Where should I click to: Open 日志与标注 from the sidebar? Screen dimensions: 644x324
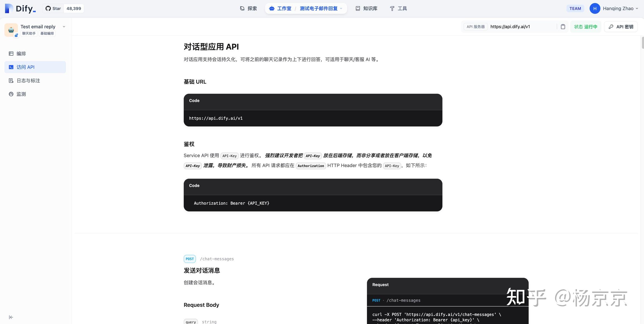pyautogui.click(x=28, y=80)
